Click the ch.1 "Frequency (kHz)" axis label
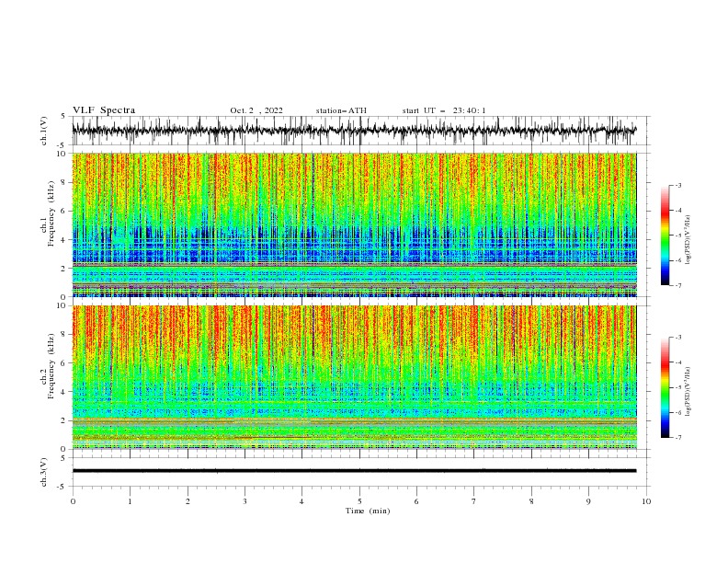This screenshot has width=728, height=563. point(51,214)
